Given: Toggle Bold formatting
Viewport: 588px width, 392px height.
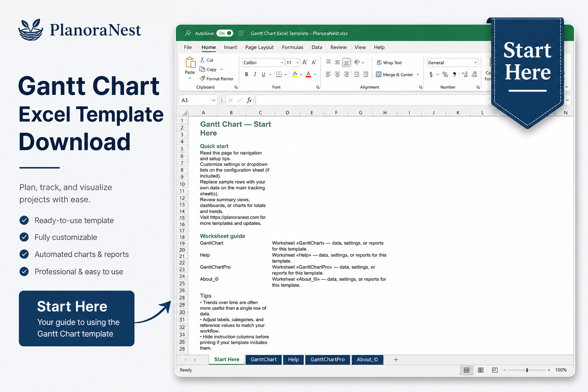Looking at the screenshot, I should click(247, 74).
